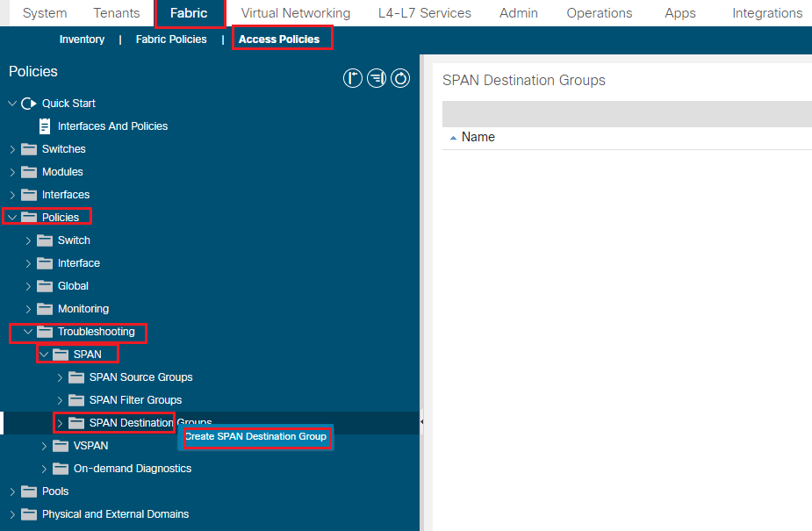Collapse the navigation pane splitter handle
This screenshot has height=531, width=812.
(421, 422)
